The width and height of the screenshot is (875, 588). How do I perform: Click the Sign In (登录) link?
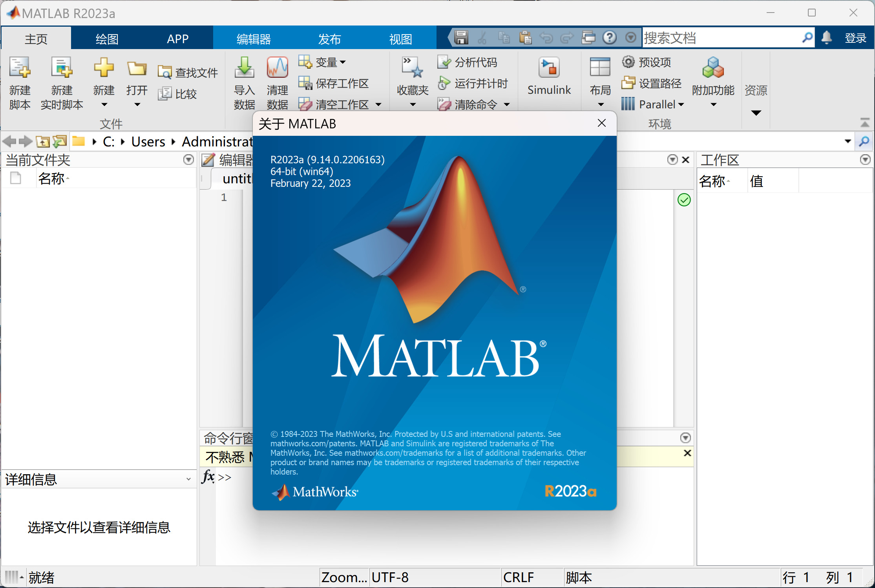856,38
